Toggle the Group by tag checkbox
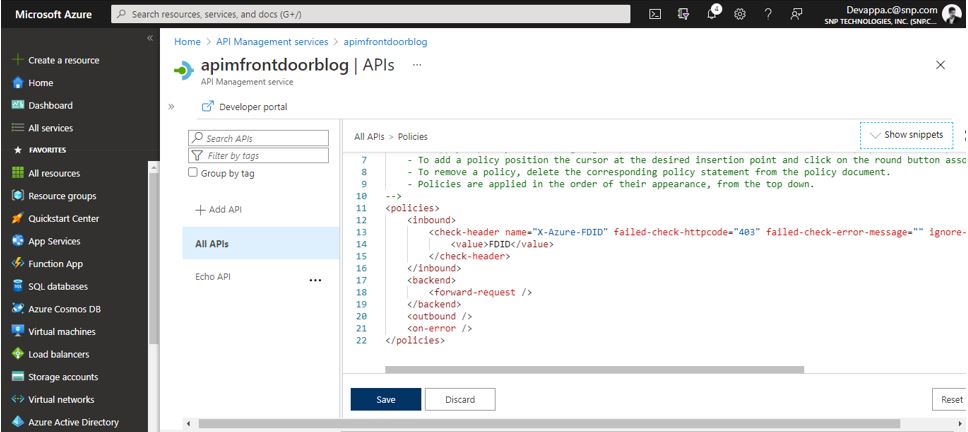This screenshot has width=968, height=432. [193, 173]
